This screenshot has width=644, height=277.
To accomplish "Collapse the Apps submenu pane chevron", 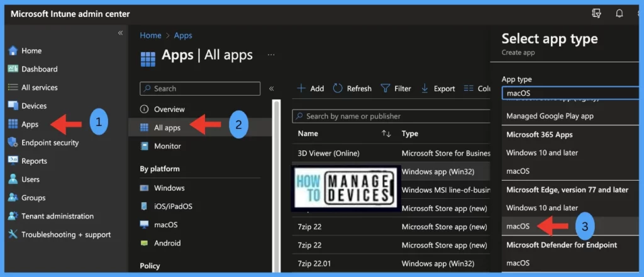I will 271,88.
